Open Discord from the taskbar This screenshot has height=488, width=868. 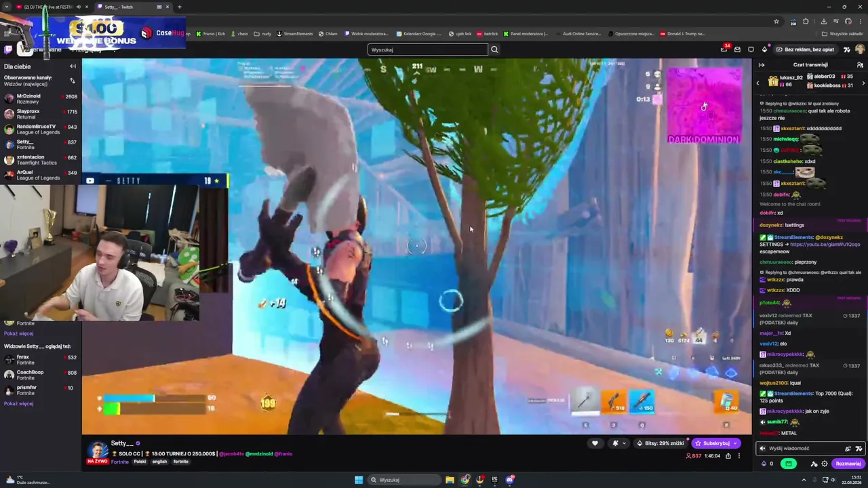tap(510, 480)
